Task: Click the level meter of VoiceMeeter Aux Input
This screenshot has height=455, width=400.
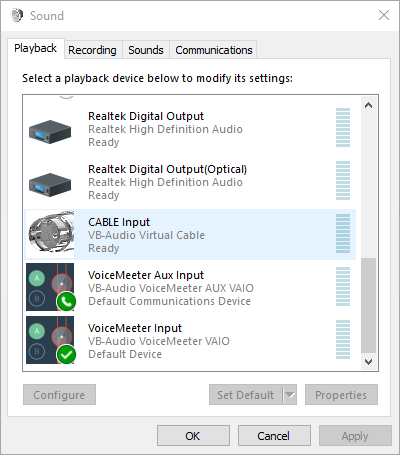Action: [343, 286]
